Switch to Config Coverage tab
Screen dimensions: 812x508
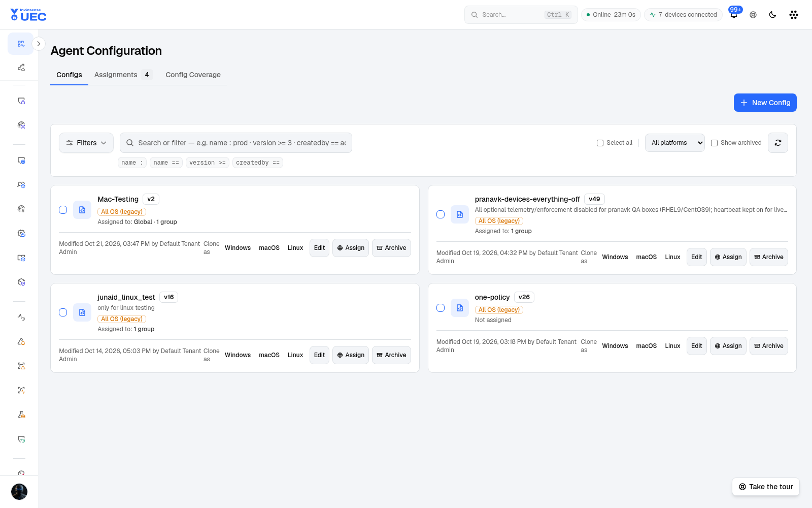click(193, 75)
